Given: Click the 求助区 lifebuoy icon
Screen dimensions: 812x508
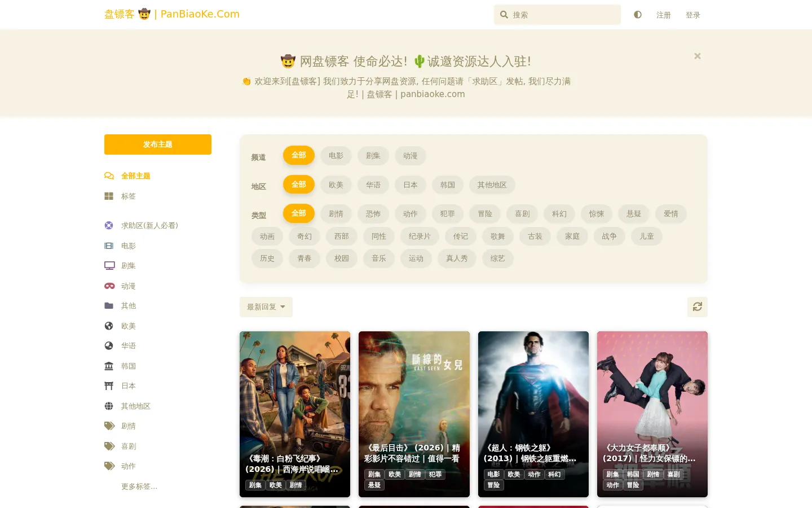Looking at the screenshot, I should 109,226.
